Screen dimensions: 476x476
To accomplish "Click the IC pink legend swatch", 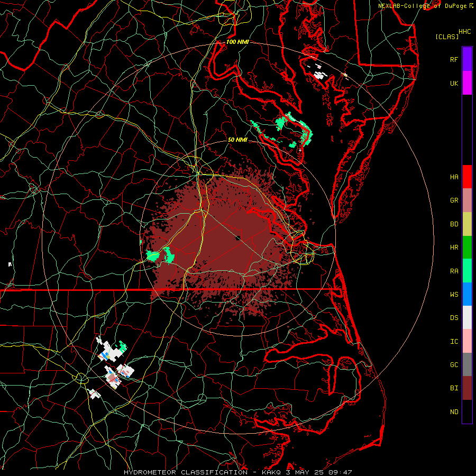I will [467, 341].
